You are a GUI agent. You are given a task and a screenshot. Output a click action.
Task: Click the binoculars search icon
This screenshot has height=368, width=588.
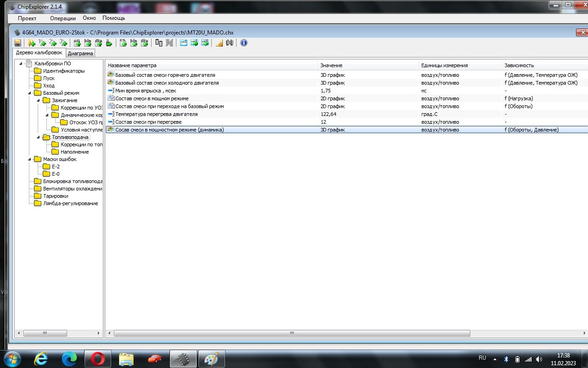click(x=230, y=43)
